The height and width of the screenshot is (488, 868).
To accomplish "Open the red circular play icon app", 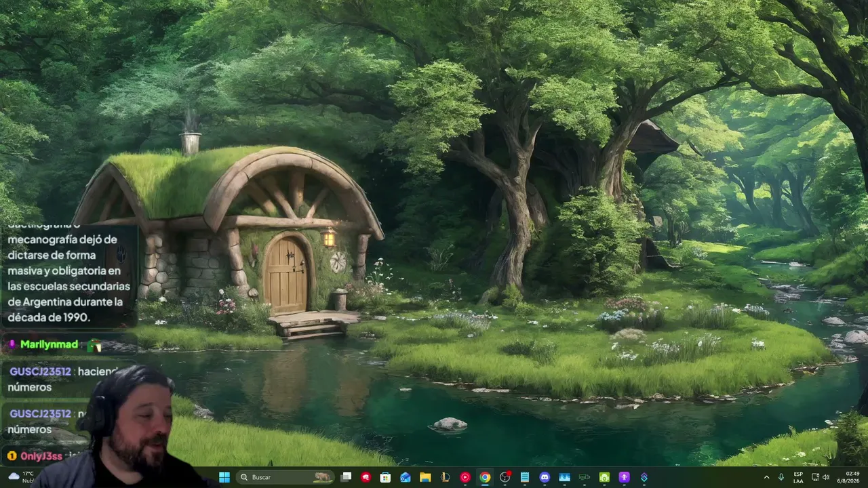I will [465, 477].
